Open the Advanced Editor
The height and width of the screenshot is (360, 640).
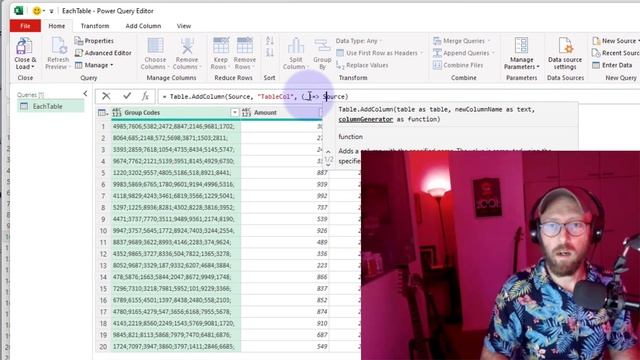[x=103, y=53]
